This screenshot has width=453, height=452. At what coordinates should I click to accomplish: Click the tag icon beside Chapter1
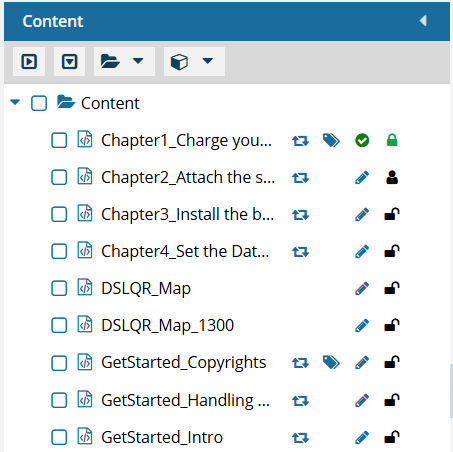(x=331, y=140)
